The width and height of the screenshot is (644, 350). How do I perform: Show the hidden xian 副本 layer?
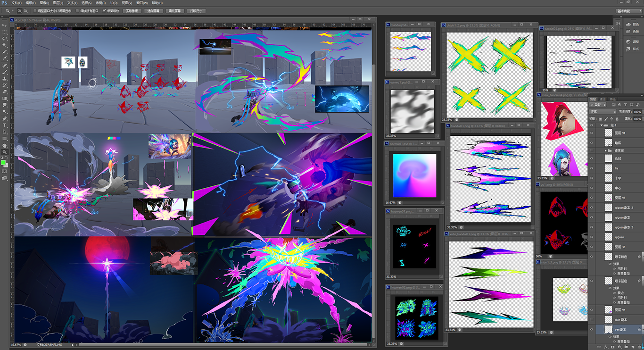tap(592, 319)
